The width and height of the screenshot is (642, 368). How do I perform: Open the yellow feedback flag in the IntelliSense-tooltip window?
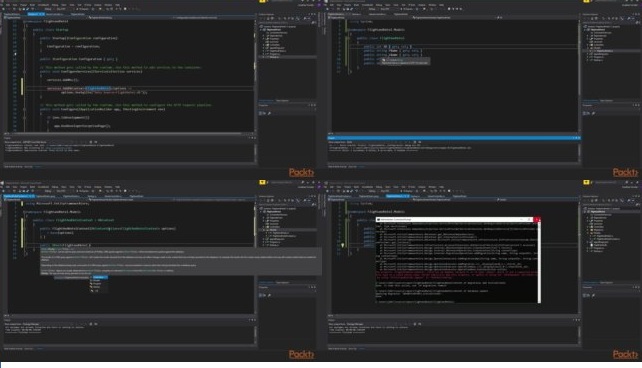pyautogui.click(x=262, y=183)
